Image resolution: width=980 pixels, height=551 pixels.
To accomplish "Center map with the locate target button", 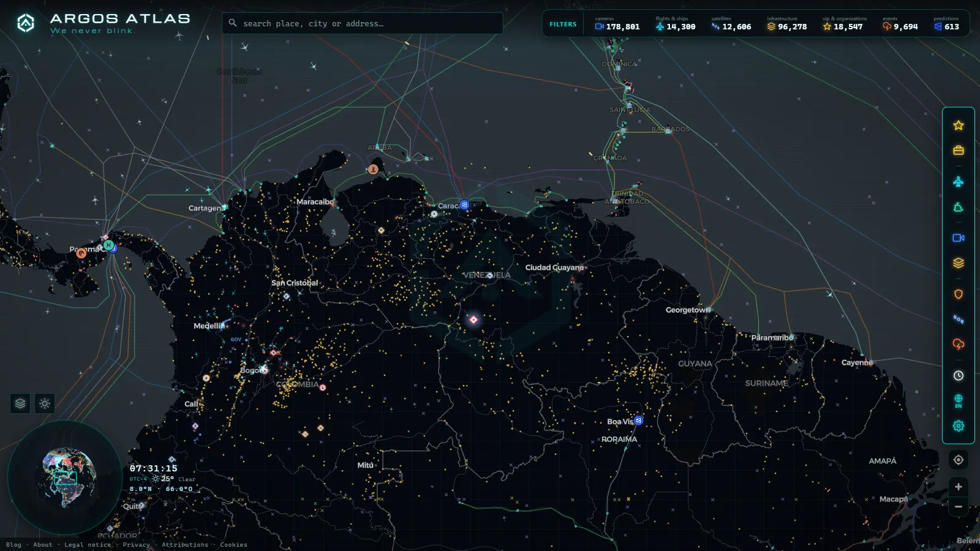I will [x=959, y=460].
